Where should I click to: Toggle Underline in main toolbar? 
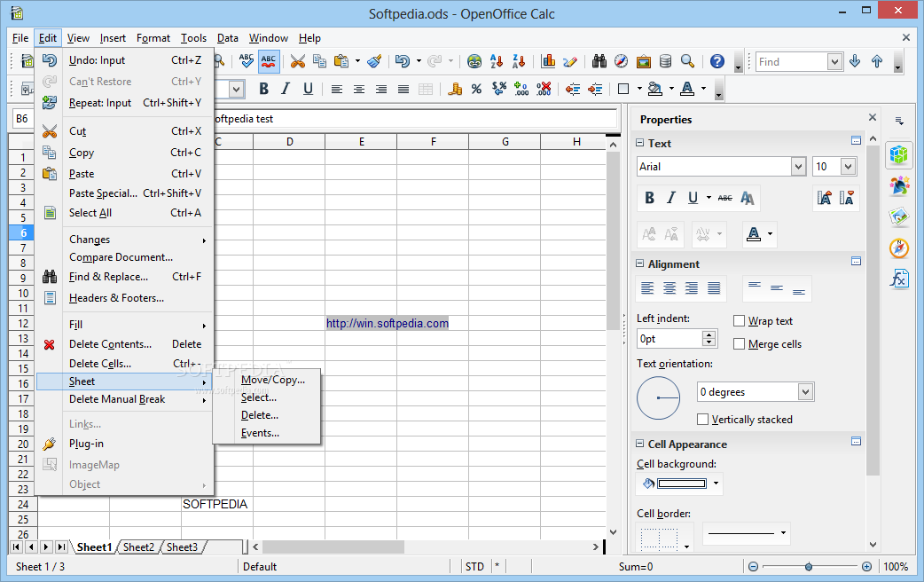coord(308,89)
